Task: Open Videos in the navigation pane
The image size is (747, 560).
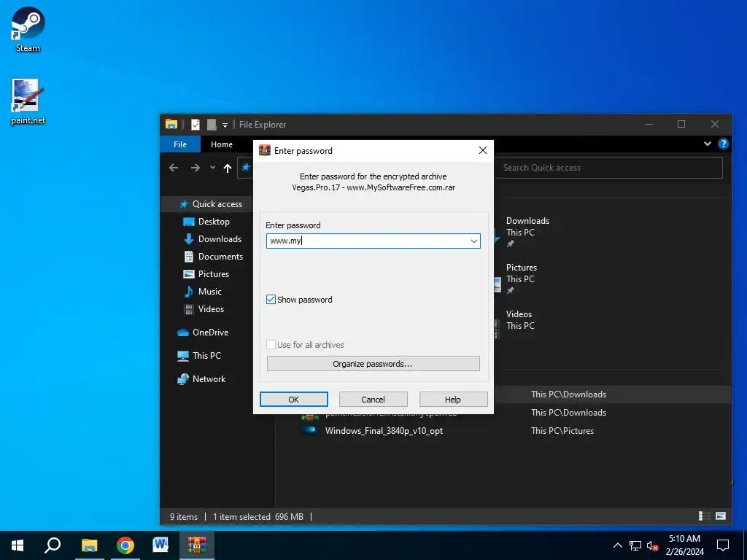Action: point(211,309)
